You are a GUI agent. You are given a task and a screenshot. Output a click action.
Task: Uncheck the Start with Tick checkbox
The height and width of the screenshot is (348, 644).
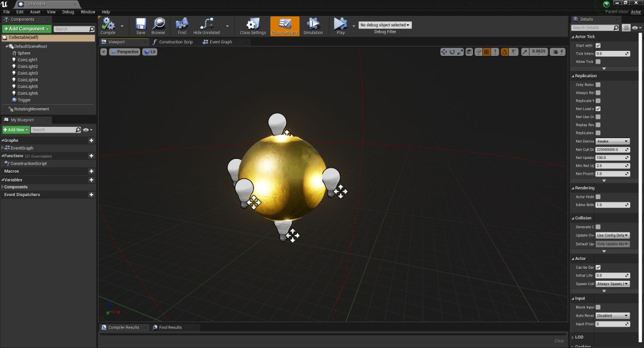coord(598,46)
